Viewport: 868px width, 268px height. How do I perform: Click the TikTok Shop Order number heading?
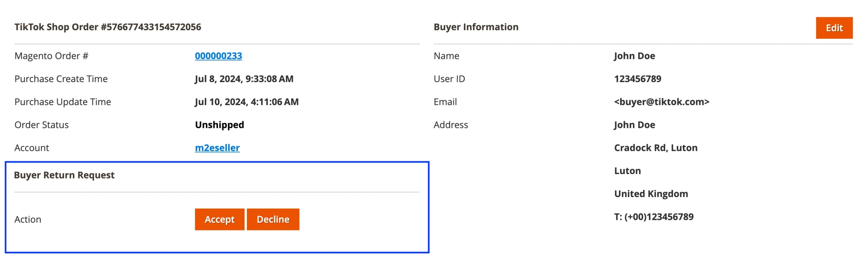[107, 27]
